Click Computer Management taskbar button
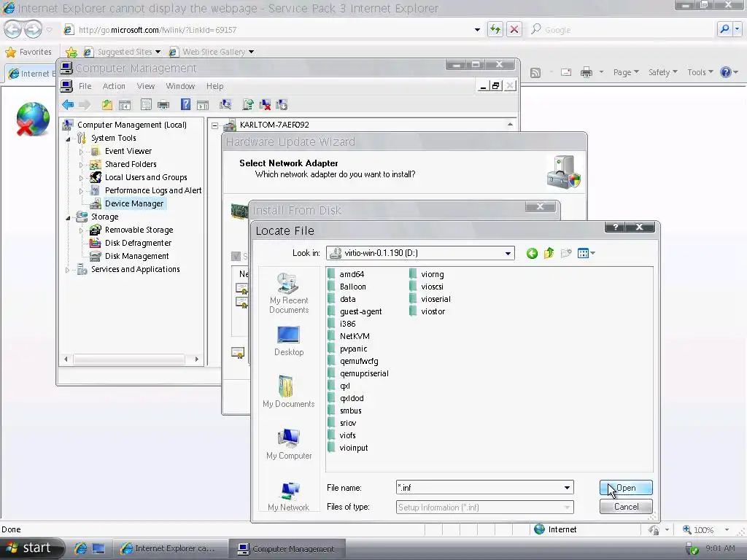This screenshot has width=747, height=560. pyautogui.click(x=287, y=548)
